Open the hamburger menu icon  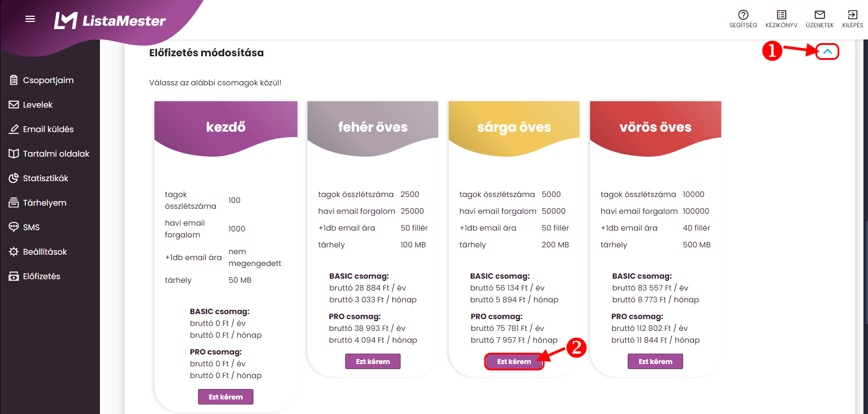(30, 19)
